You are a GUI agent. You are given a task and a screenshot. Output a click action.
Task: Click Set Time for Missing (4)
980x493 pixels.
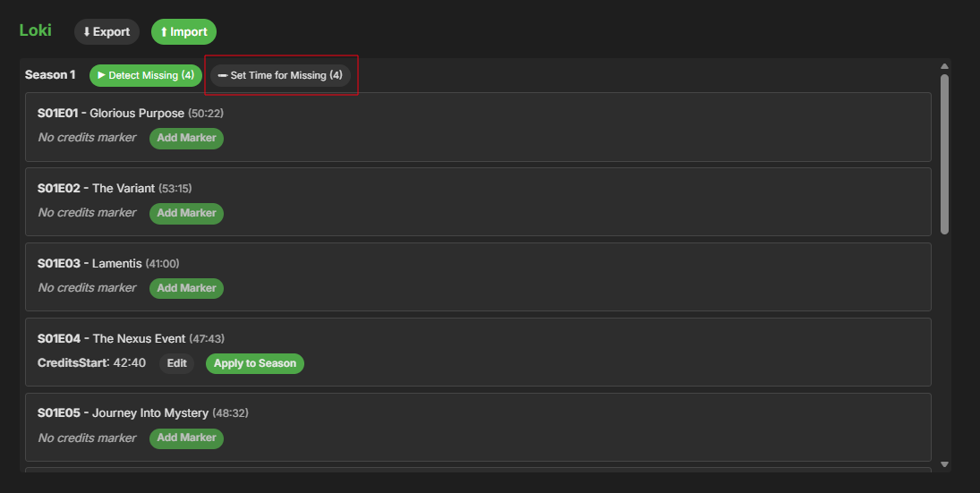point(280,75)
